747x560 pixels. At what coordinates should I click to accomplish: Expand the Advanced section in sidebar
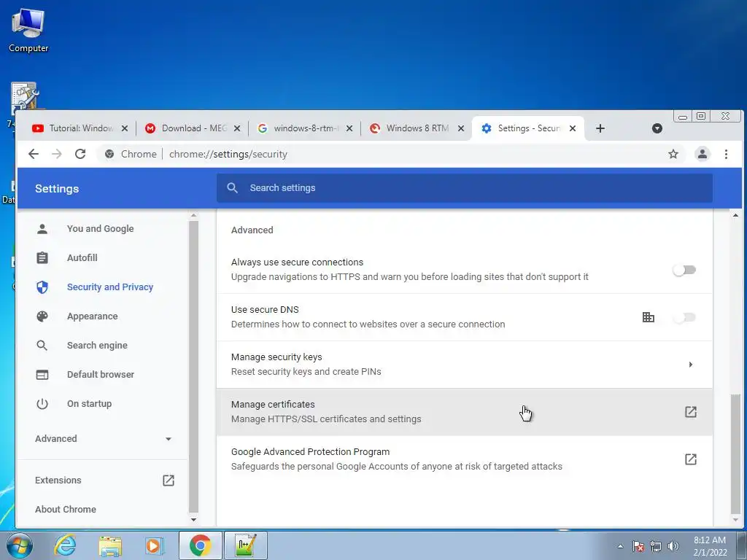click(x=103, y=438)
